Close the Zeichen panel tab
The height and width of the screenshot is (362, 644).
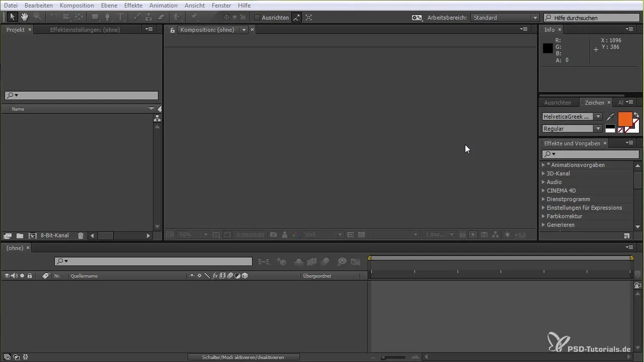pyautogui.click(x=609, y=103)
